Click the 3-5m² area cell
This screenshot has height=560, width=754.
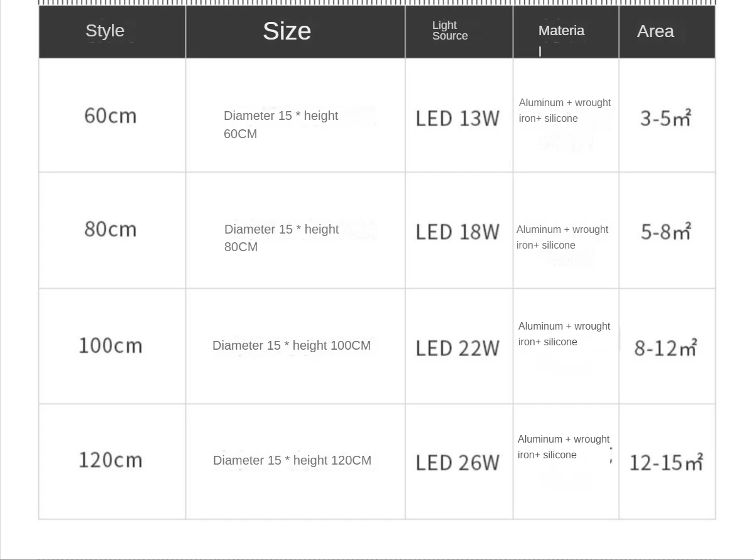click(x=665, y=117)
